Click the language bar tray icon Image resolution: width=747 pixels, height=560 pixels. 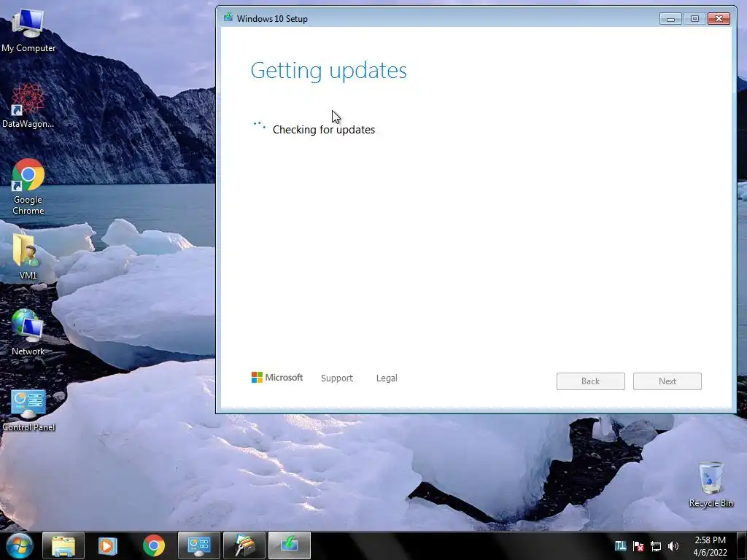(620, 545)
